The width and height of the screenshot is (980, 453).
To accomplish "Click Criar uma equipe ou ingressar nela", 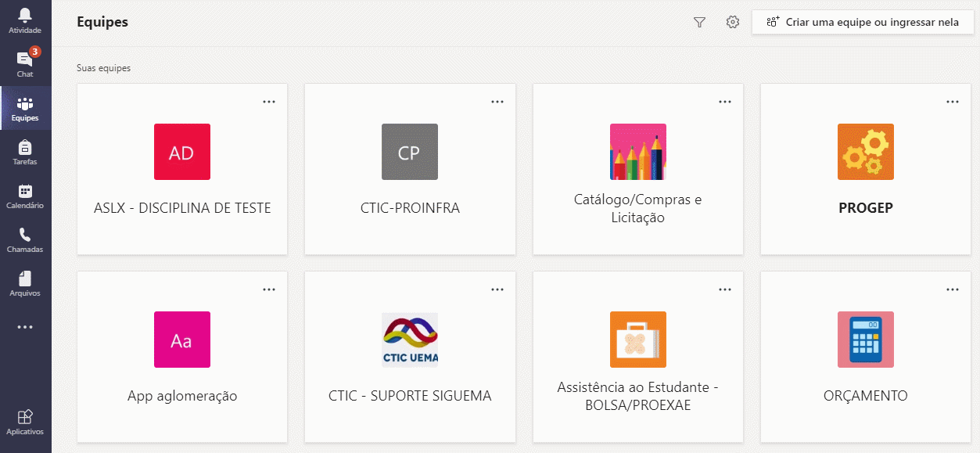I will 863,23.
